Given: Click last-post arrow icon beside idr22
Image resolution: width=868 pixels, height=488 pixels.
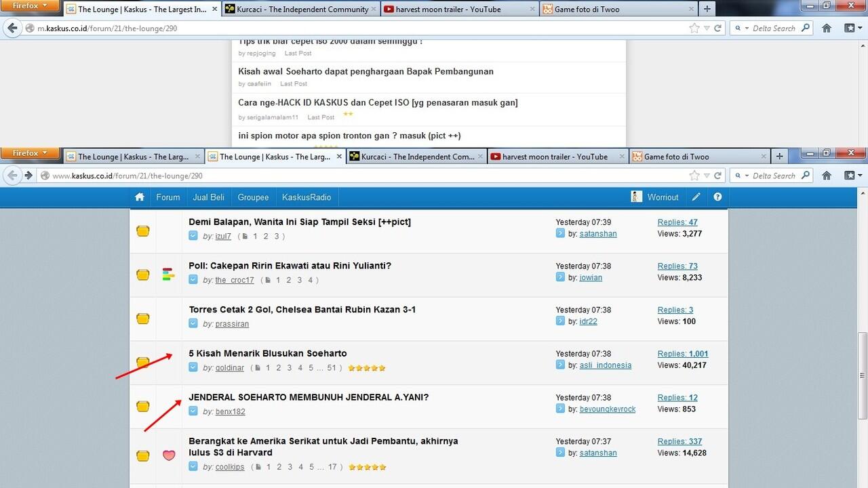Looking at the screenshot, I should (560, 321).
